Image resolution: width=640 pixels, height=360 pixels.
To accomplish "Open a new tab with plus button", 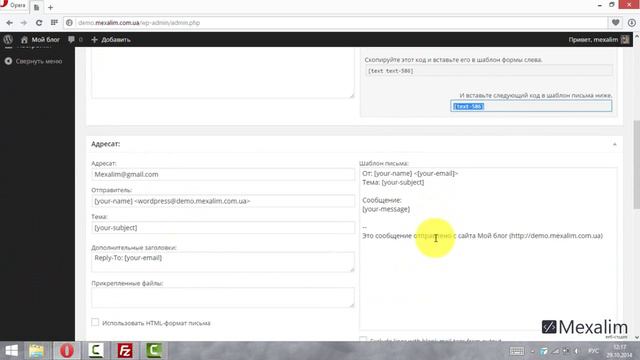I will click(x=51, y=7).
